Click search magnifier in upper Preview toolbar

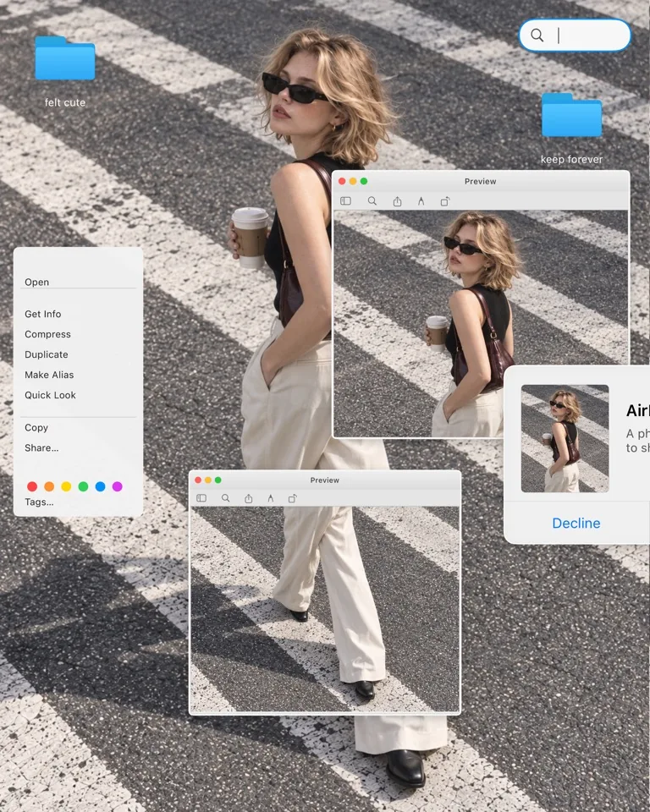tap(372, 201)
